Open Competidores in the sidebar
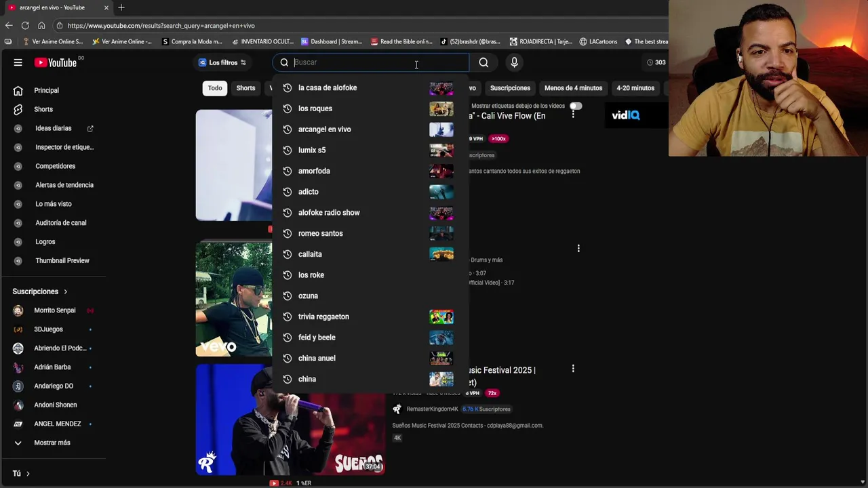The image size is (868, 488). (x=55, y=166)
